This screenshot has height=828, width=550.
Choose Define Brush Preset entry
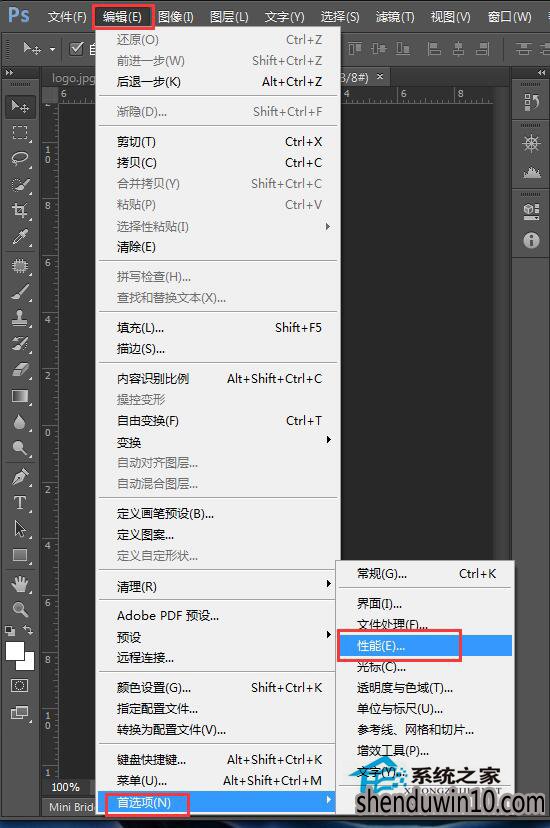217,514
